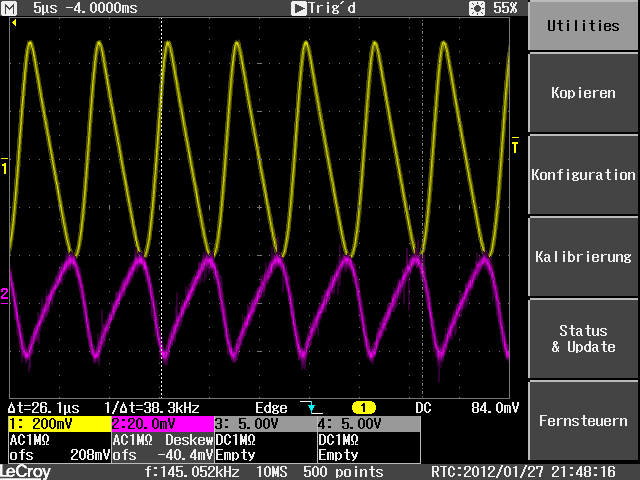Click the 5µs timebase readout
Screen dimensions: 640x480
45,8
